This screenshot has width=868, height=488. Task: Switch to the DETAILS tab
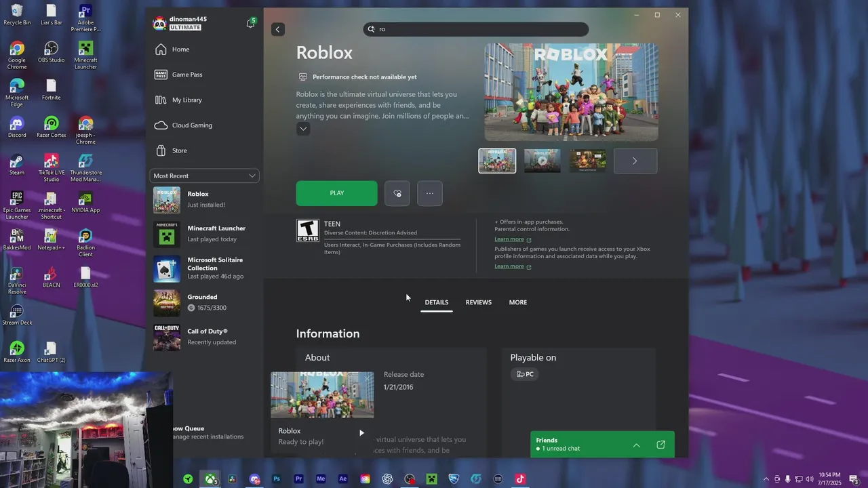tap(437, 302)
